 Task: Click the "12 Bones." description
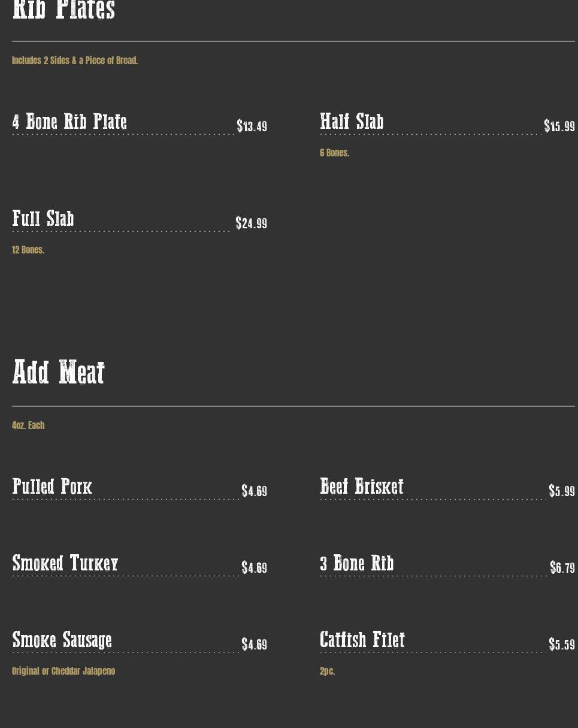28,250
